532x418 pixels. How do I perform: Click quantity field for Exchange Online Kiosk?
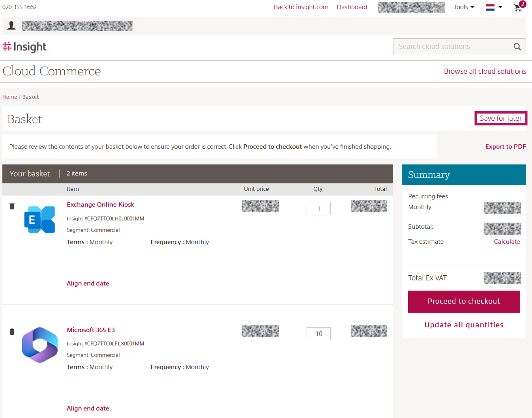click(x=319, y=209)
